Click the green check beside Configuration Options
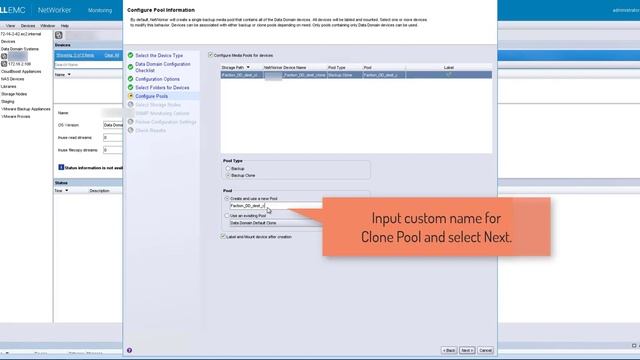 tap(131, 79)
